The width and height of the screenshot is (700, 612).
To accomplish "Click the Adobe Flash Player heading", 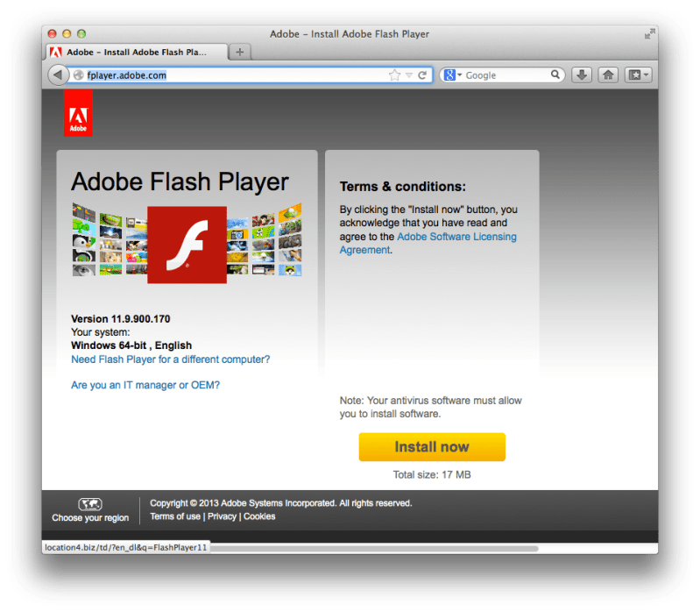I will click(x=180, y=182).
